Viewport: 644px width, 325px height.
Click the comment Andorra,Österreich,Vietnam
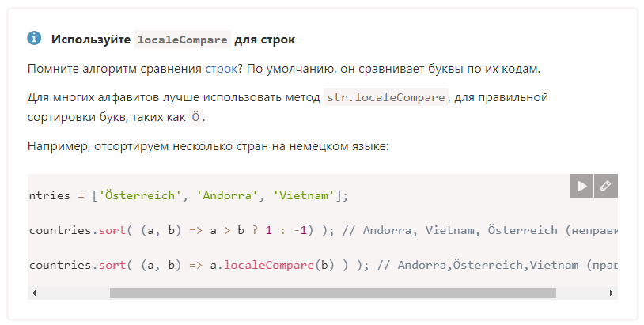[x=488, y=265]
